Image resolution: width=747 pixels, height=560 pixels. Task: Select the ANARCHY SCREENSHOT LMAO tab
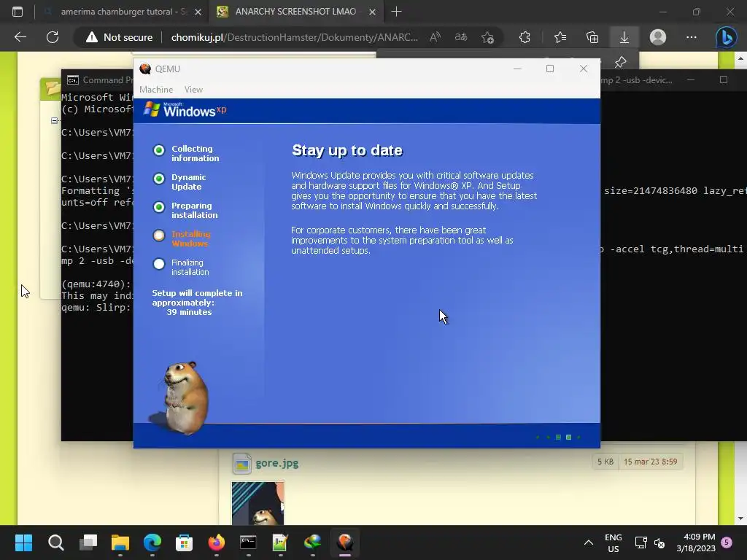[295, 12]
